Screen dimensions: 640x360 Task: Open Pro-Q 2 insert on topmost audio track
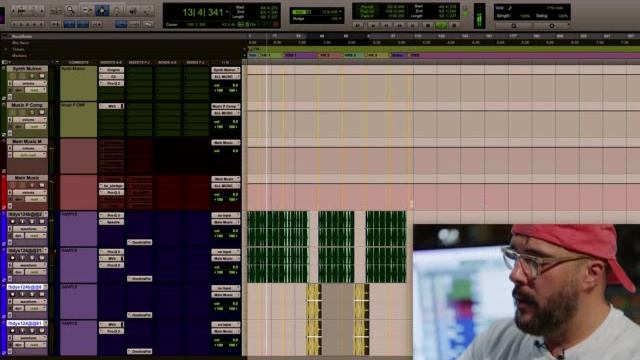tap(111, 215)
